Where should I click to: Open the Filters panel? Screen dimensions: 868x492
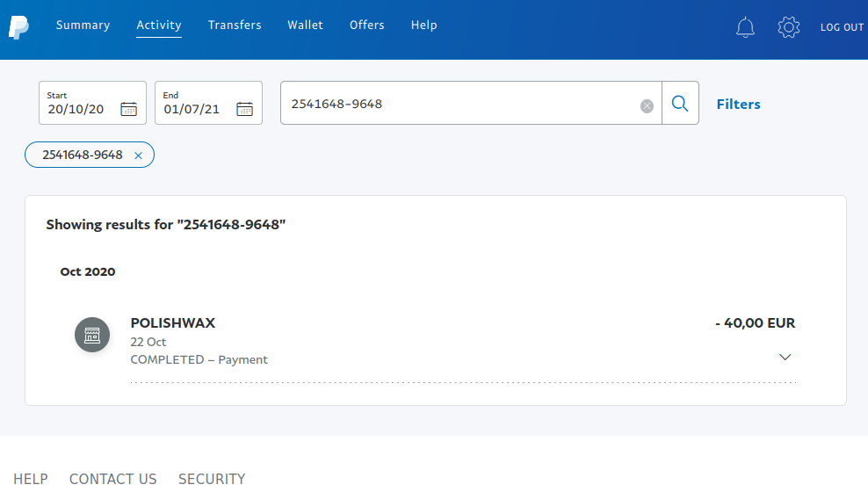point(739,104)
